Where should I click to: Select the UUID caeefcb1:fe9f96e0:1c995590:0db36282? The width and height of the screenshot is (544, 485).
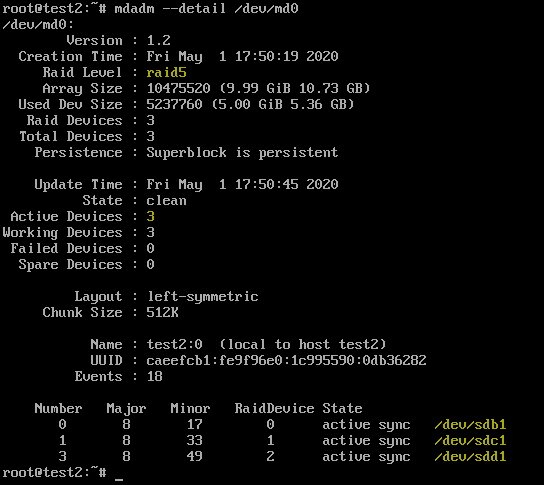click(x=286, y=360)
